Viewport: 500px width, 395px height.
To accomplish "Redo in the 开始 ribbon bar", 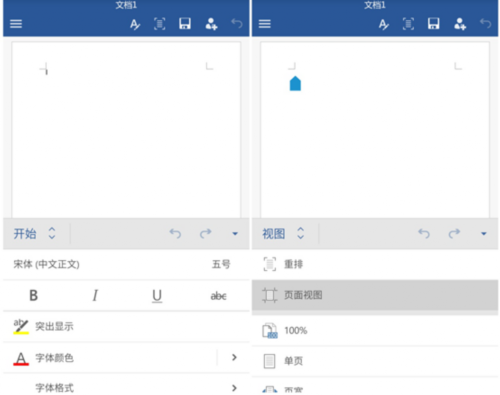I will coord(206,233).
